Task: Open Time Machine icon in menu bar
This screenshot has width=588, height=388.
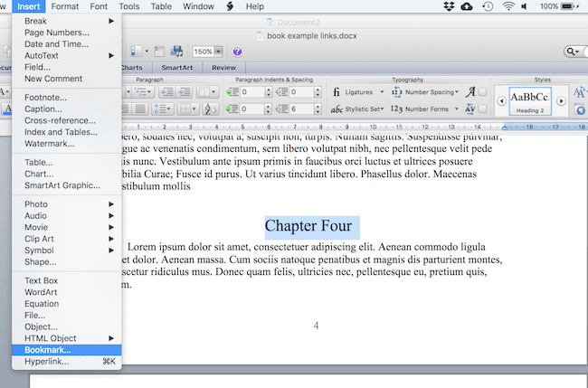Action: pyautogui.click(x=488, y=6)
